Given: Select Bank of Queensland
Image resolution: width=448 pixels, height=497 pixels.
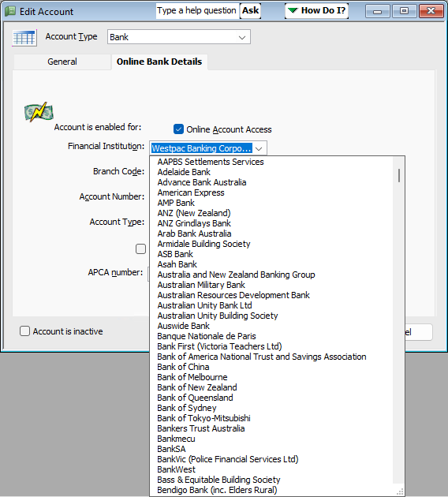Looking at the screenshot, I should point(195,398).
